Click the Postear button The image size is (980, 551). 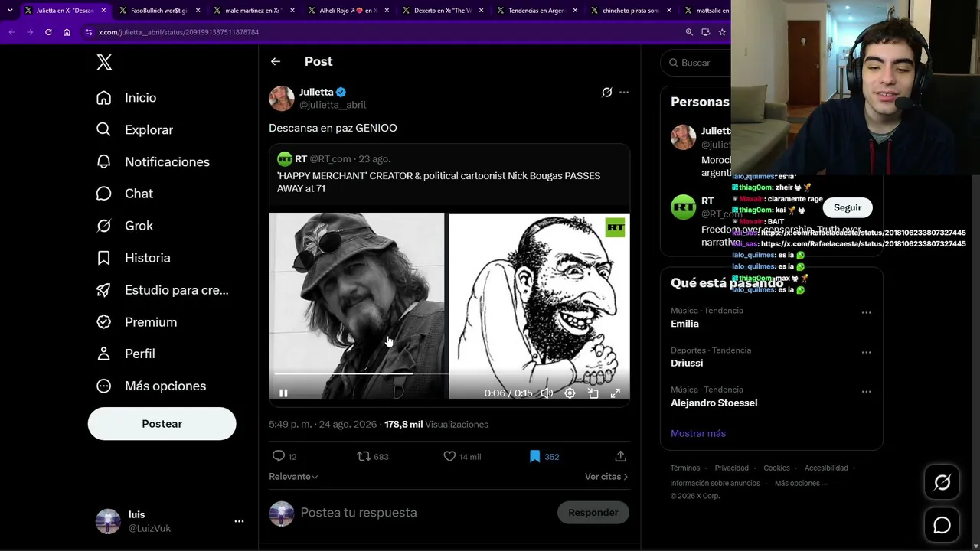point(162,424)
